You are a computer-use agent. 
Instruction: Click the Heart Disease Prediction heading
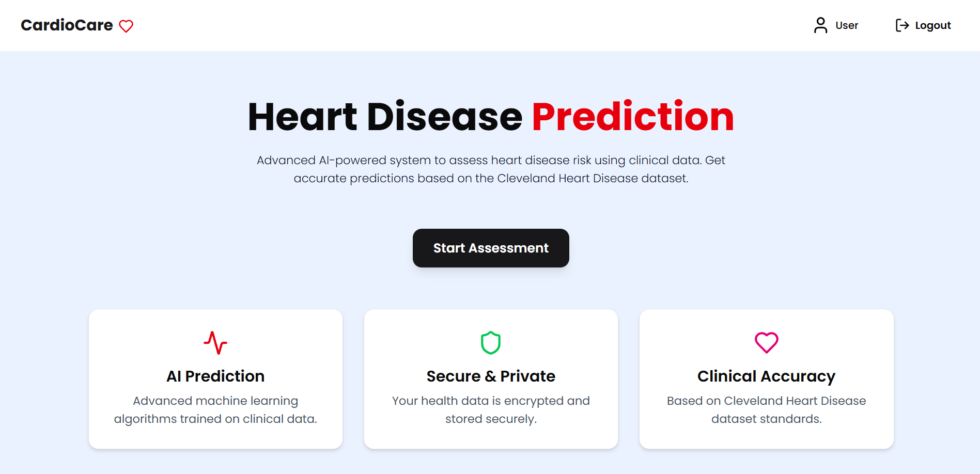click(x=490, y=117)
